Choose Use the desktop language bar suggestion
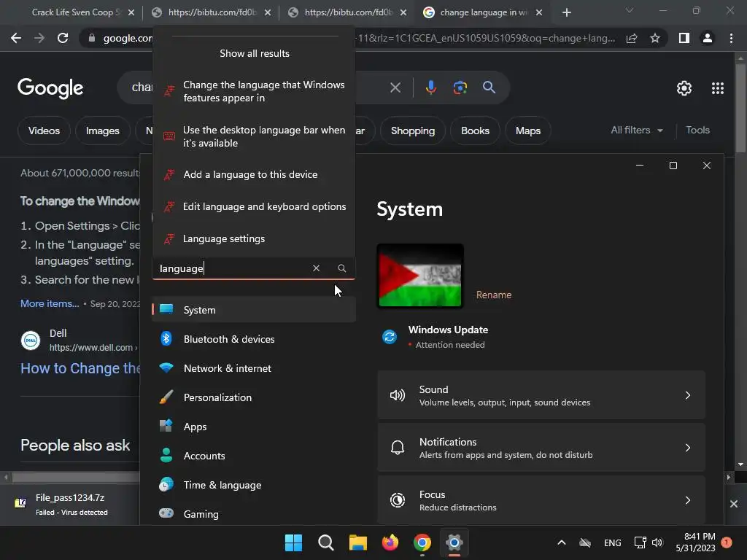Image resolution: width=747 pixels, height=560 pixels. 254,136
